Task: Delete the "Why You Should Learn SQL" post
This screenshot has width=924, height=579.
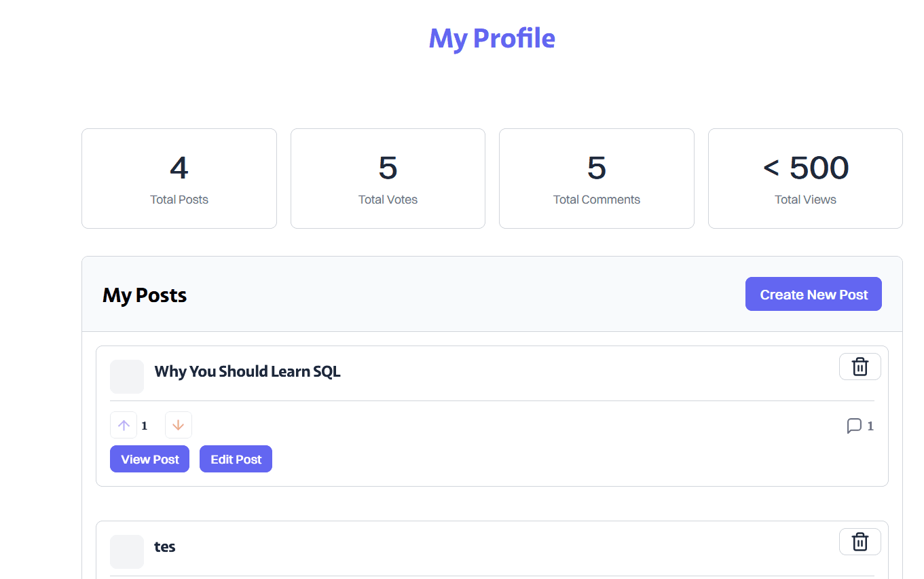Action: coord(860,367)
